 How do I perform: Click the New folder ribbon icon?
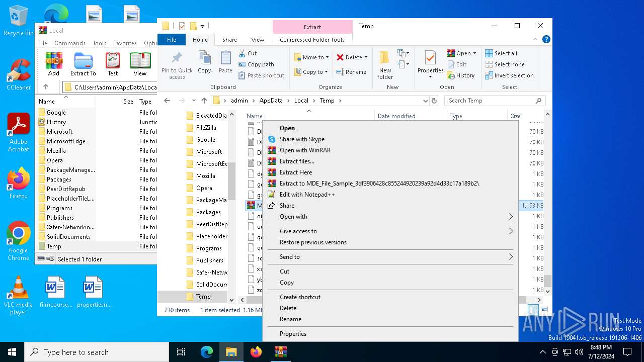pos(385,65)
